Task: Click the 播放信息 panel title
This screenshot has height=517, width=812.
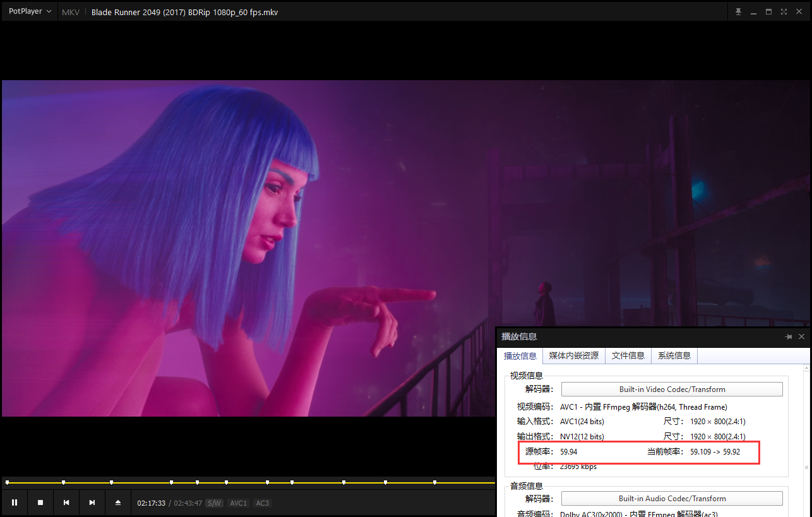Action: point(519,337)
